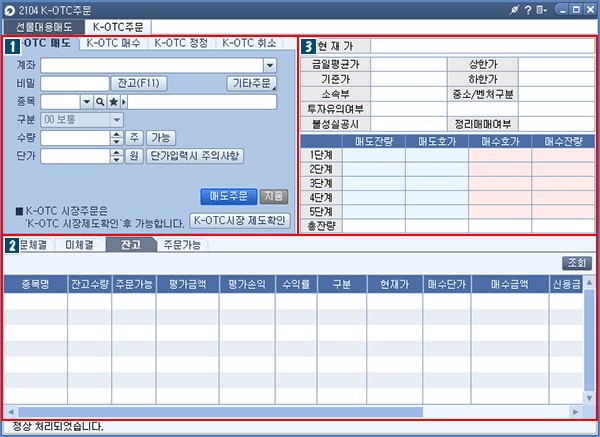
Task: Open the favorites star icon in 종목 row
Action: (x=114, y=102)
